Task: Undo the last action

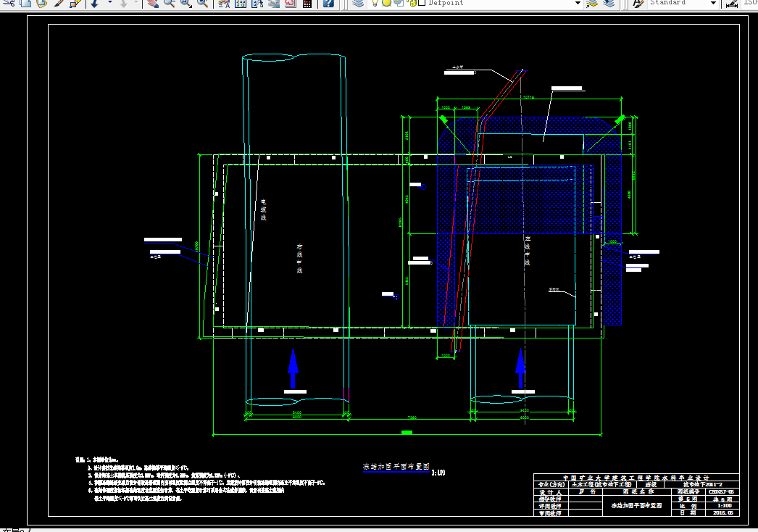Action: (95, 3)
